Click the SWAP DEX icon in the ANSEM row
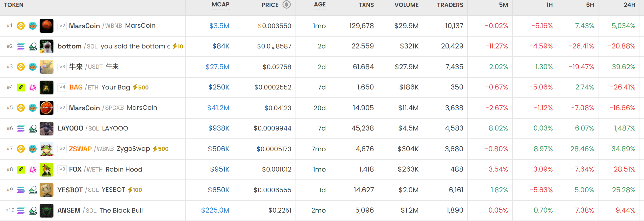The width and height of the screenshot is (644, 221). tap(33, 211)
